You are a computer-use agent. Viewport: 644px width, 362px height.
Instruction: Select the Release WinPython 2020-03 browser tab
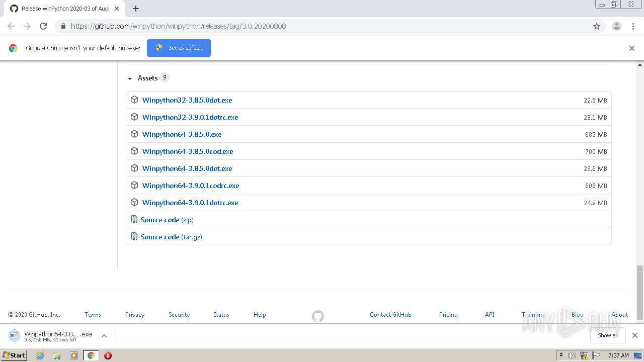click(65, 9)
